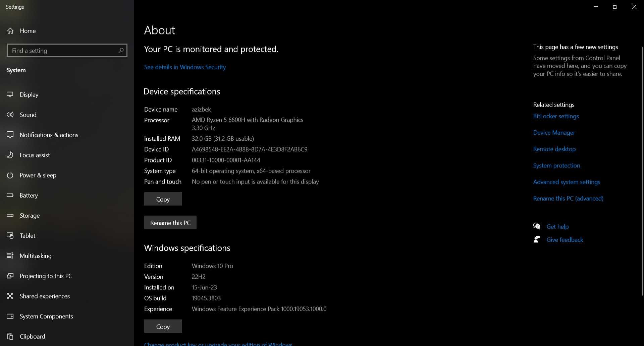Open Device Manager link
Viewport: 644px width, 346px height.
tap(554, 133)
